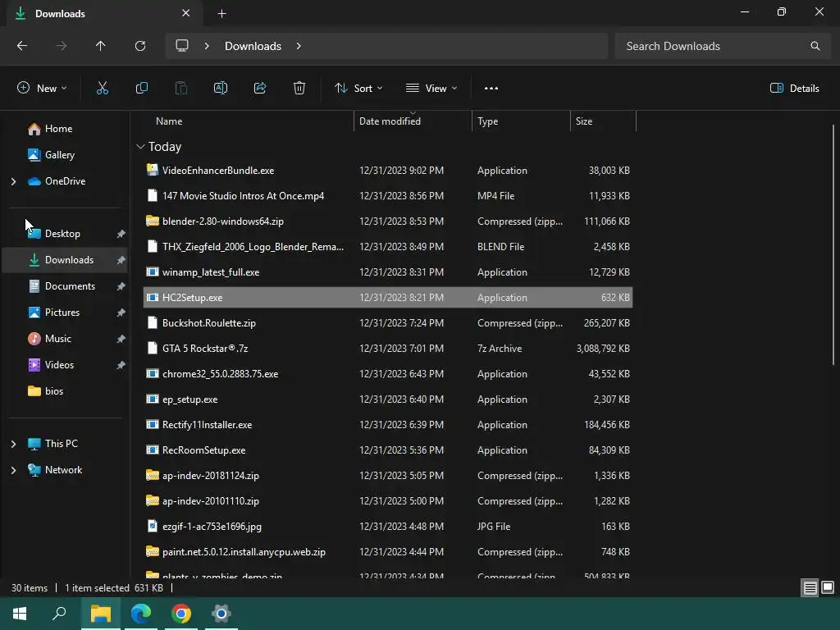Open the New dropdown menu
The height and width of the screenshot is (630, 840).
tap(42, 89)
